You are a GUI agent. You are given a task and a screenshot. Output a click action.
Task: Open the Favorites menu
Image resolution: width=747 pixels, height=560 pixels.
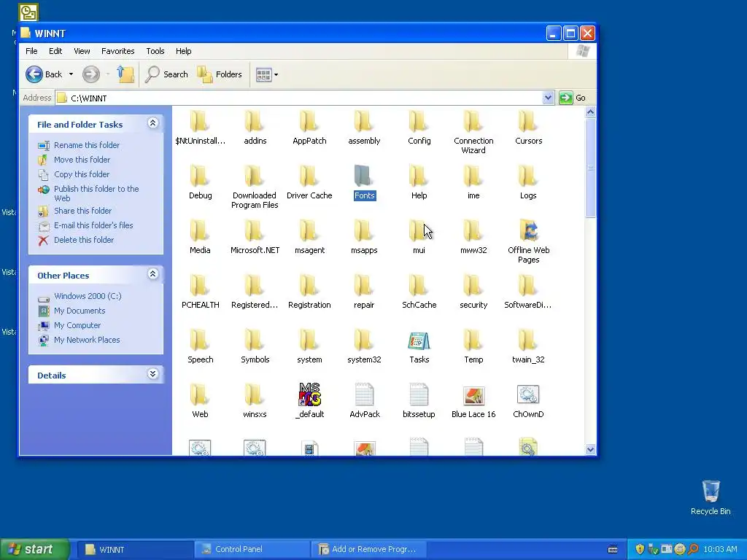point(117,51)
